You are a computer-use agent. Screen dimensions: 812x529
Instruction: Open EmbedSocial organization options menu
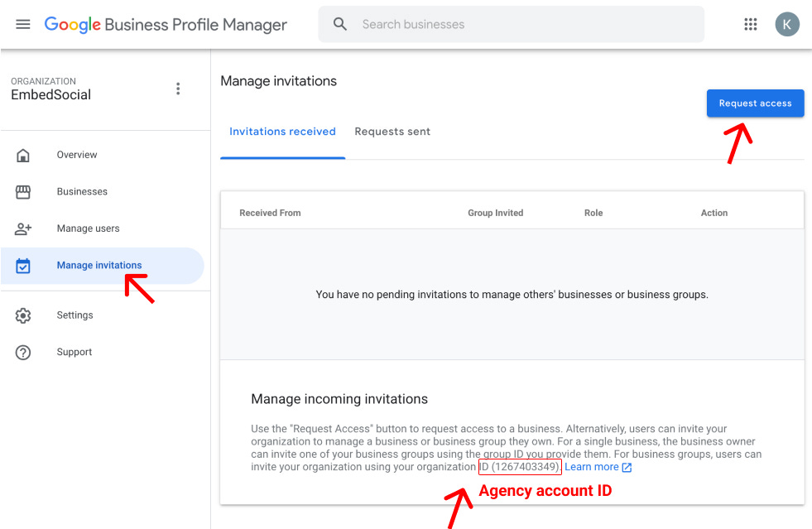coord(178,89)
